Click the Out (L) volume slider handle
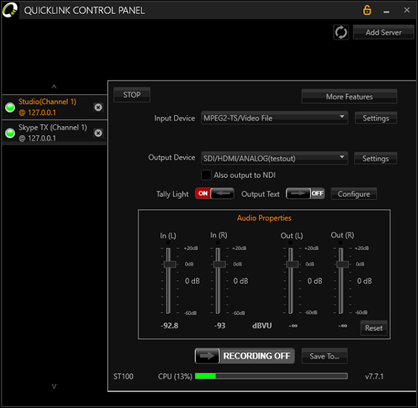The height and width of the screenshot is (408, 418). click(292, 264)
